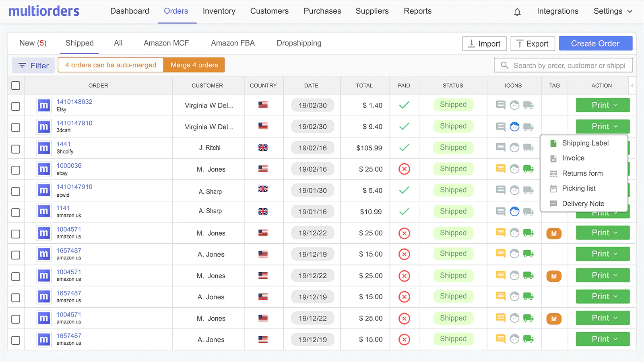Select the customer avatar icon on order 1000036
Image resolution: width=644 pixels, height=362 pixels.
coord(514,169)
